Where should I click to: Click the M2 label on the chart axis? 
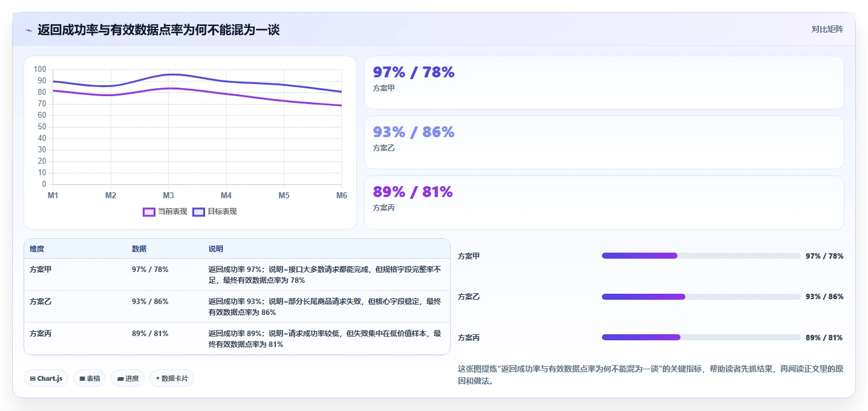[x=111, y=196]
